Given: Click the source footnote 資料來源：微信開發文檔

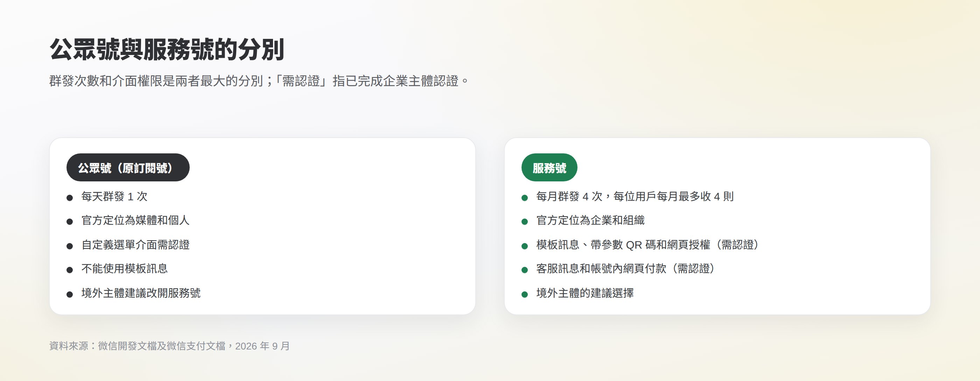Looking at the screenshot, I should 170,346.
